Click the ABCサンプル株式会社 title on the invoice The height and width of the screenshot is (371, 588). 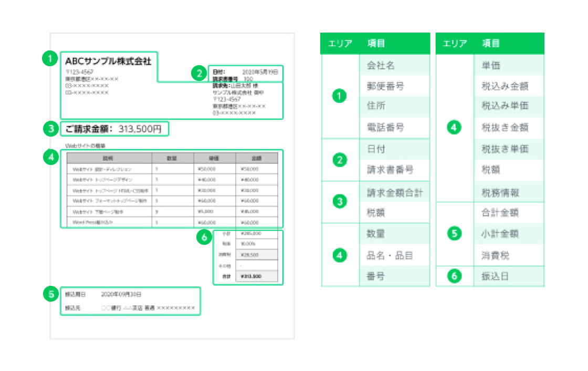(108, 60)
